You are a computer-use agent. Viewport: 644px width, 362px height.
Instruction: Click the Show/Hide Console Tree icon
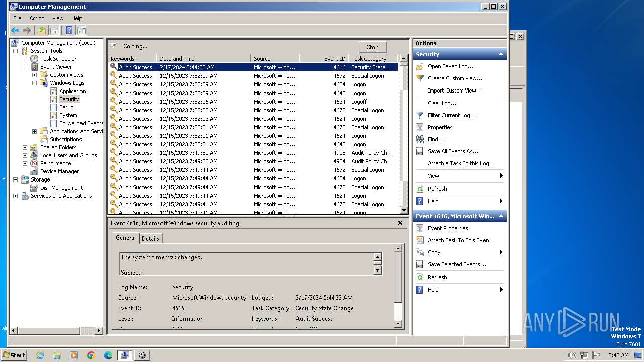[x=54, y=30]
